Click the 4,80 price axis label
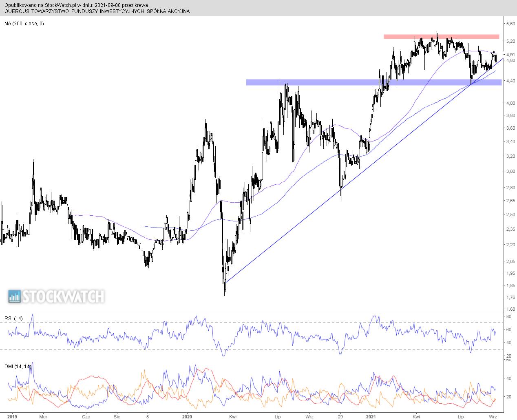The height and width of the screenshot is (420, 517). (510, 60)
